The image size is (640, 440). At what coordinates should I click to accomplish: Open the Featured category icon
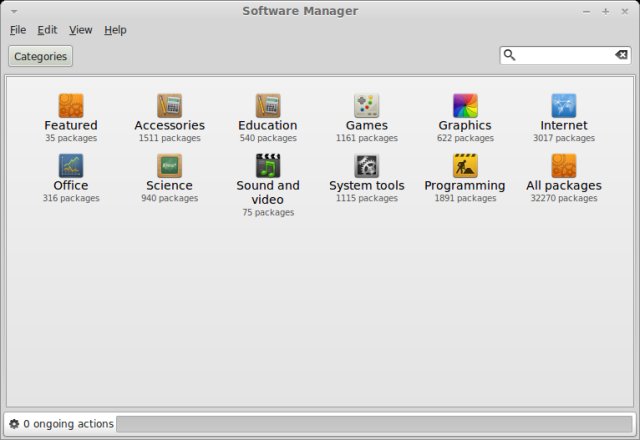[71, 105]
